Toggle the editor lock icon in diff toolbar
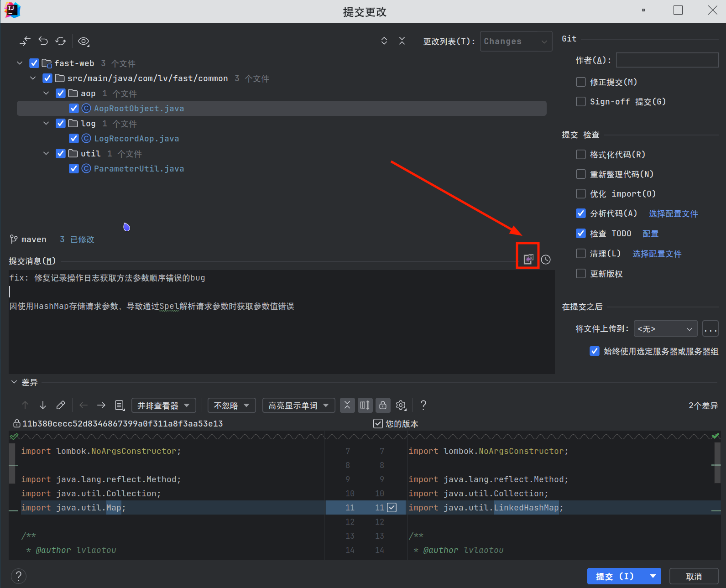The image size is (726, 588). pyautogui.click(x=383, y=405)
